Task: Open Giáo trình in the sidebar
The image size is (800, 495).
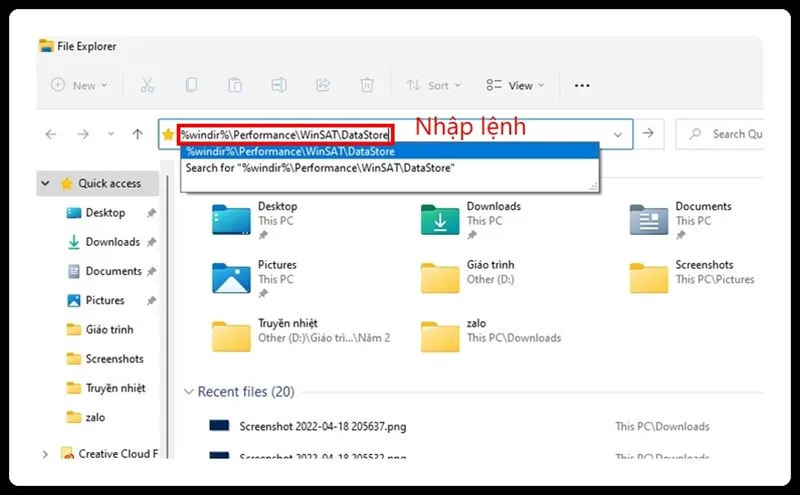Action: tap(101, 330)
